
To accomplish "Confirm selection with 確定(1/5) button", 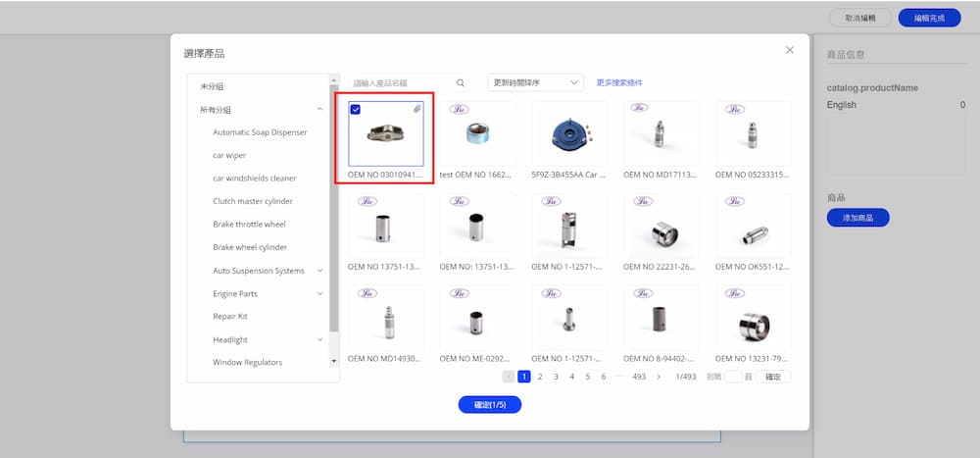I will pos(490,405).
